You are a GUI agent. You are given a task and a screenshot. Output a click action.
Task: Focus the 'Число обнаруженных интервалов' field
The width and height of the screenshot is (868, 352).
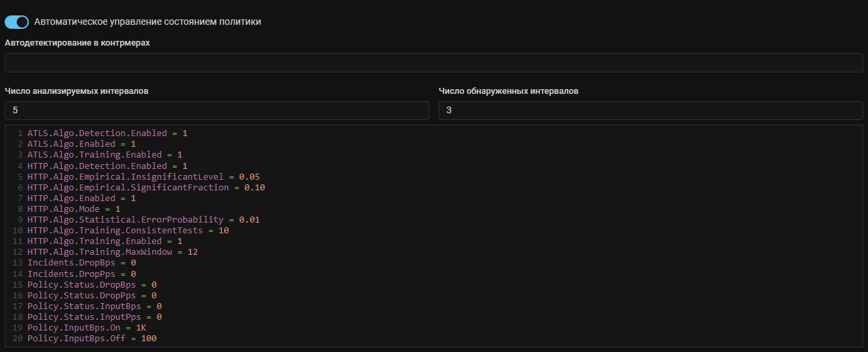click(x=650, y=111)
